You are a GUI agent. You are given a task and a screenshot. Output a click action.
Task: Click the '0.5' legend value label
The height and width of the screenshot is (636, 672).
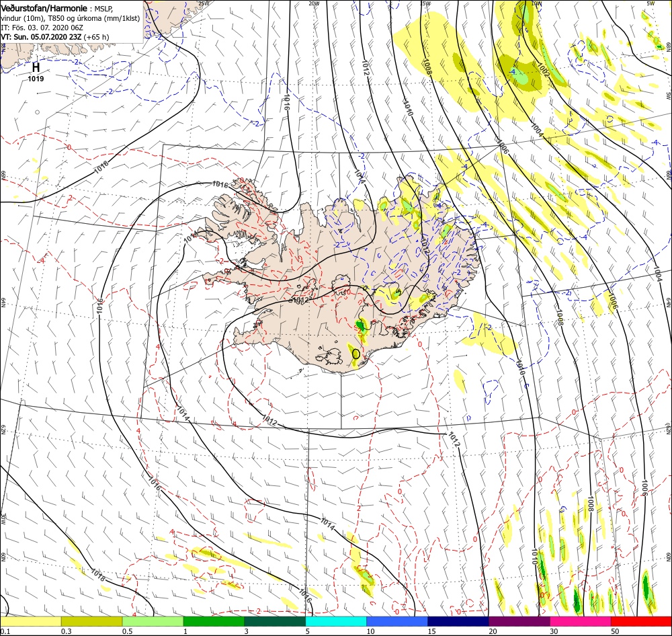click(127, 631)
